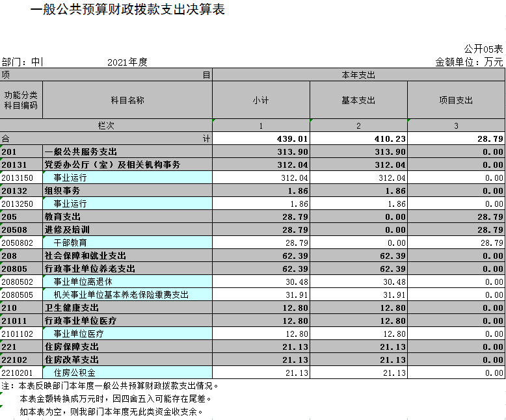The image size is (506, 420).
Task: Select the 基本支出 column header
Action: [x=358, y=100]
